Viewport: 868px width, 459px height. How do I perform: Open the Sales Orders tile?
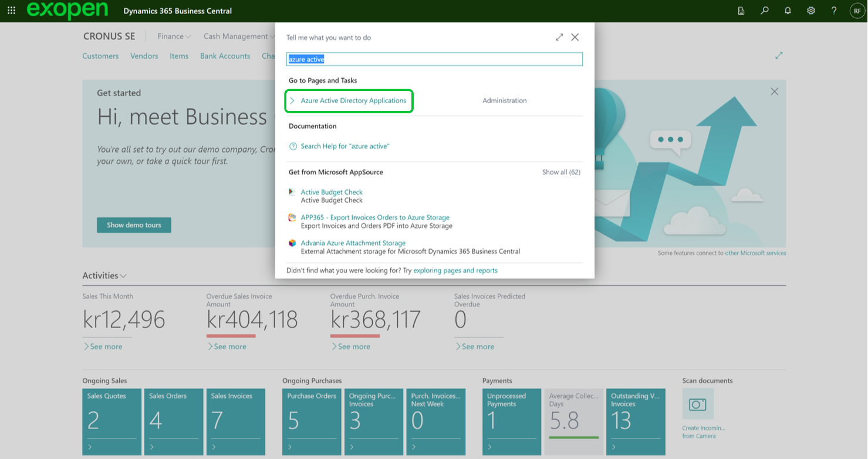[174, 421]
